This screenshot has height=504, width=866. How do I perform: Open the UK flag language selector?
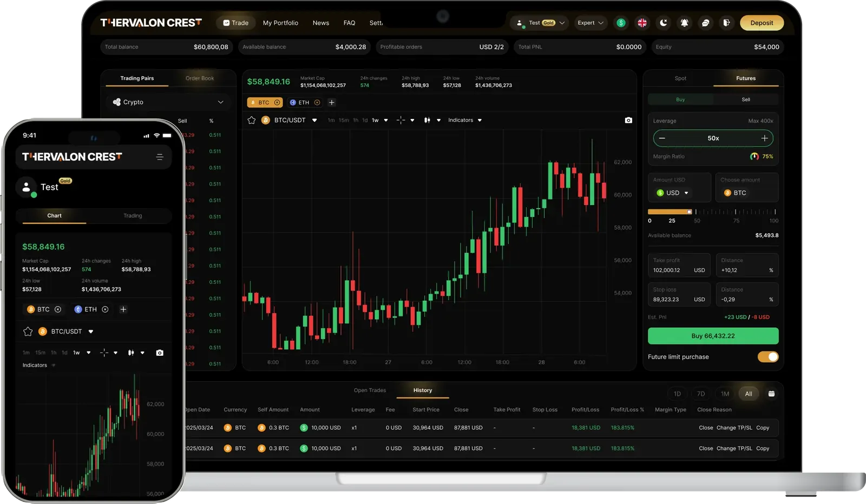pos(642,23)
